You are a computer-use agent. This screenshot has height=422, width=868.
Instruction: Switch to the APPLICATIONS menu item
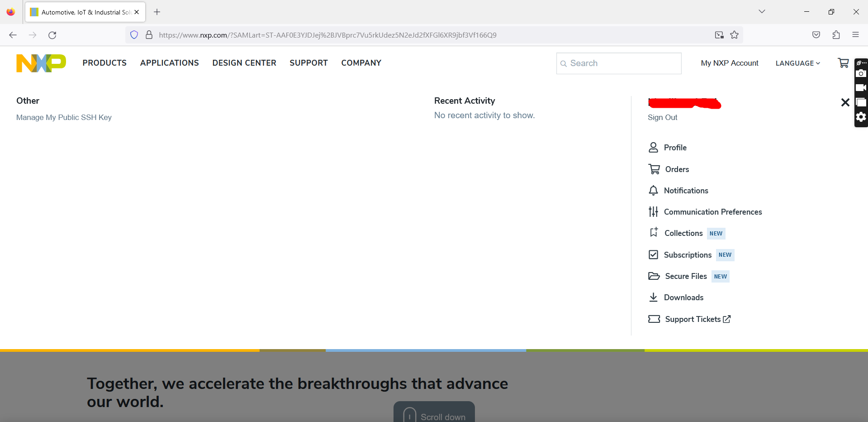pos(169,63)
